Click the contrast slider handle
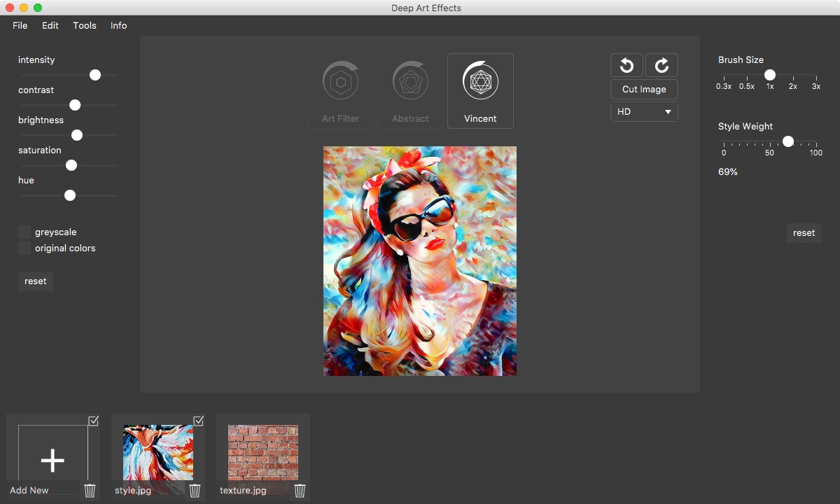This screenshot has width=840, height=504. click(75, 105)
